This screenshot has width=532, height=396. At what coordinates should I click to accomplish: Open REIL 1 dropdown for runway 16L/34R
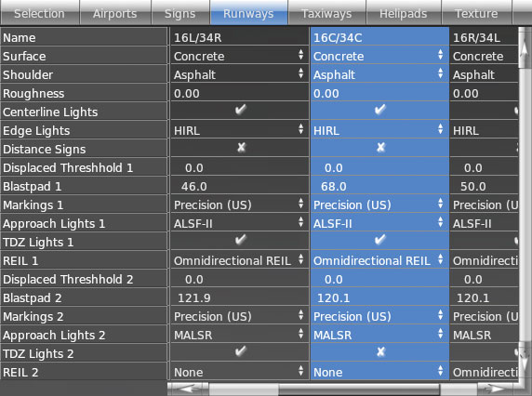coord(240,260)
